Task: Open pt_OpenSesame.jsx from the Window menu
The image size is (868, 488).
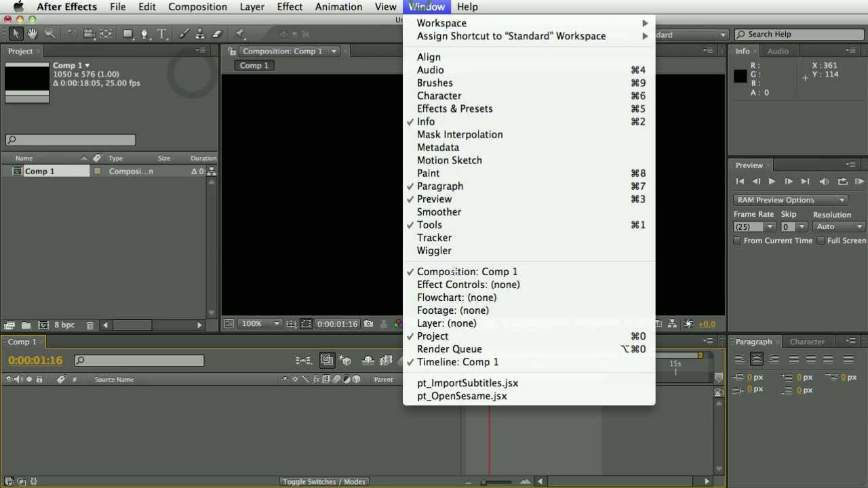Action: (x=462, y=396)
